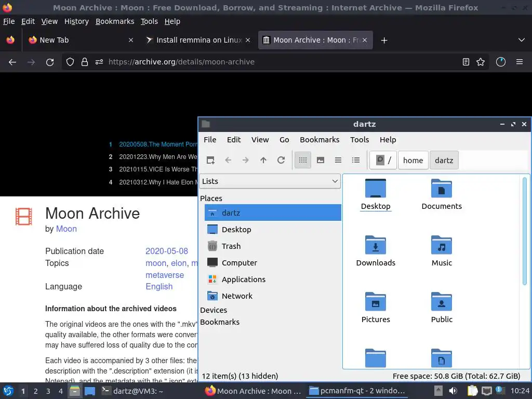Open Network in the Places sidebar
Viewport: 532px width, 399px height.
[x=273, y=296]
